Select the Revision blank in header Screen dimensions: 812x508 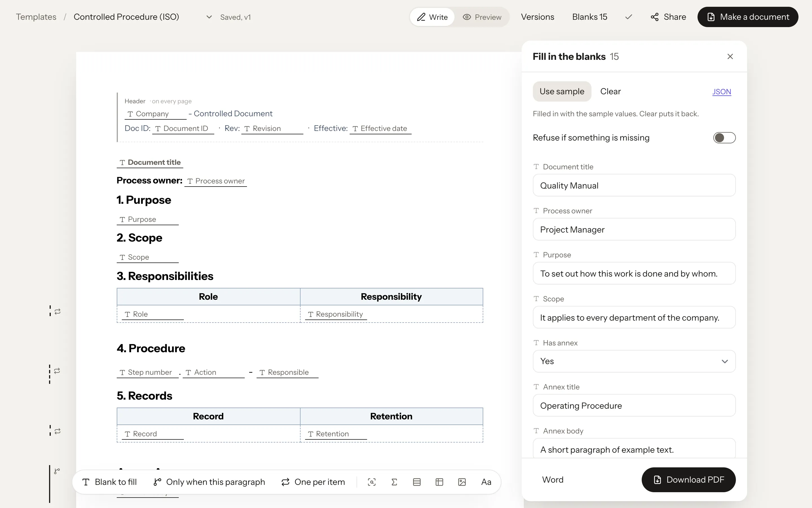click(272, 129)
